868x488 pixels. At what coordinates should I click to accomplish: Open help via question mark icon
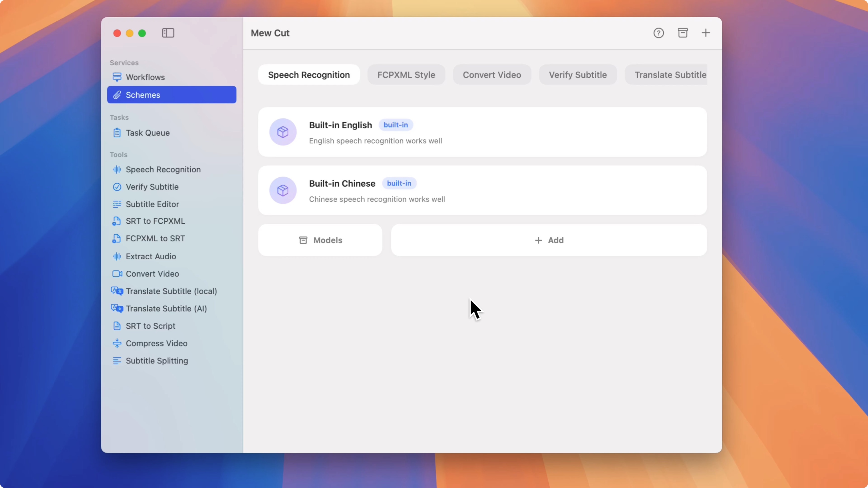coord(658,33)
